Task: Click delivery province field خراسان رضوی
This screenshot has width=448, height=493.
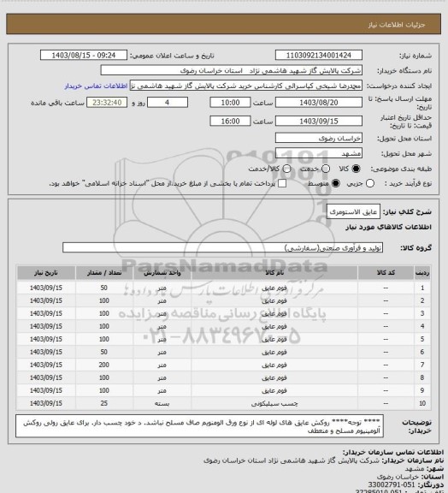Action: click(x=319, y=138)
